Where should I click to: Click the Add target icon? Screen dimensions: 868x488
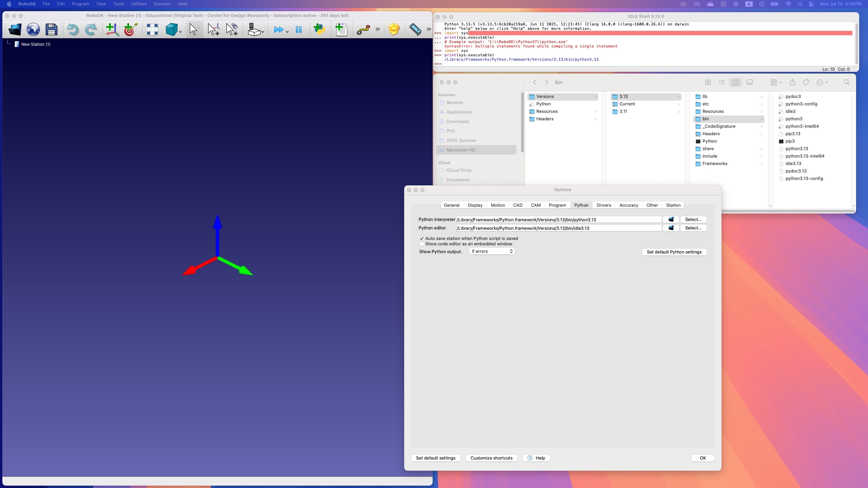click(x=131, y=30)
